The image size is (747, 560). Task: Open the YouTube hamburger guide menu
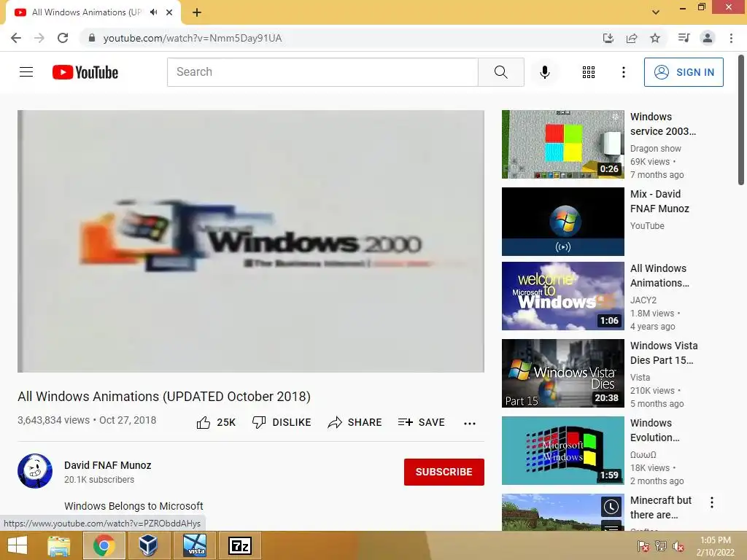click(x=26, y=72)
